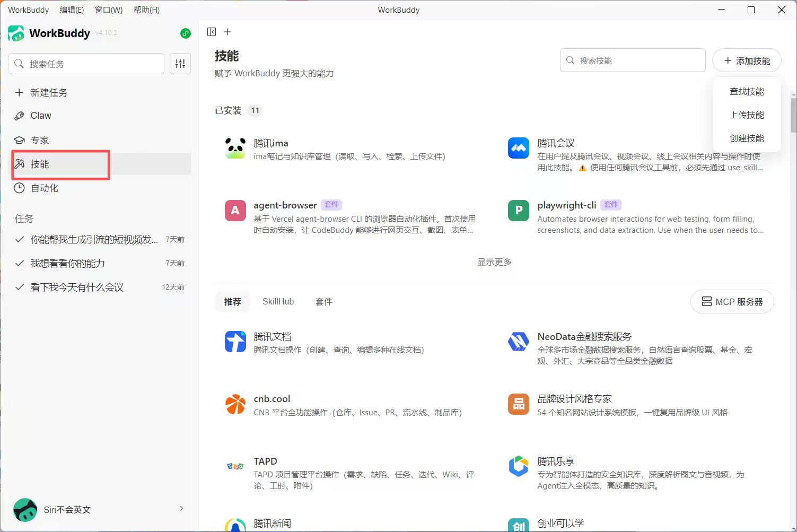Screen dimensions: 797x532
Task: Click the vertical scrollbar thumb
Action: coord(793,115)
